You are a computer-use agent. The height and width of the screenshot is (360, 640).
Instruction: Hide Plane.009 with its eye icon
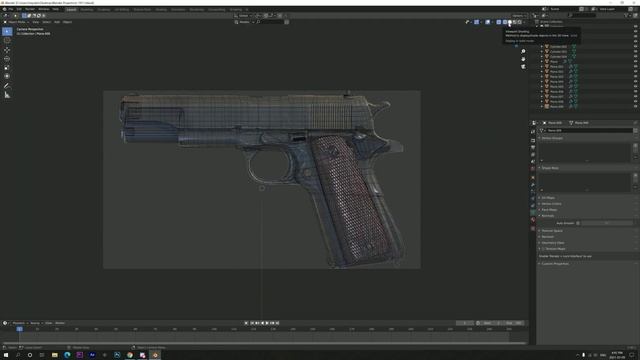click(636, 107)
